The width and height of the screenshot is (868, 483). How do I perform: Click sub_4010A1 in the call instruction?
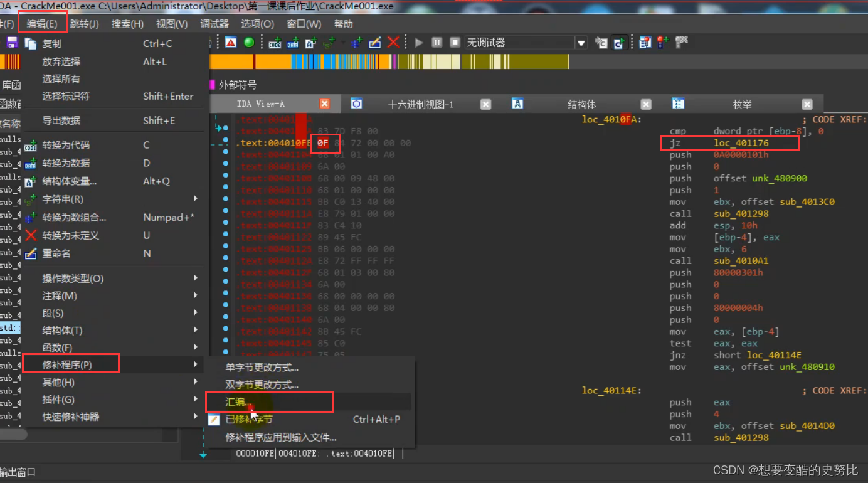pyautogui.click(x=741, y=261)
